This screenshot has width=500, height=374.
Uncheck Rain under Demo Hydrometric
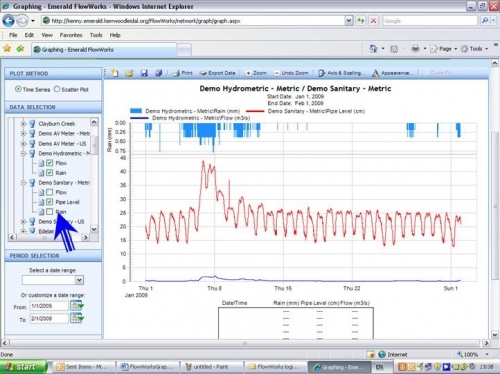(x=49, y=173)
